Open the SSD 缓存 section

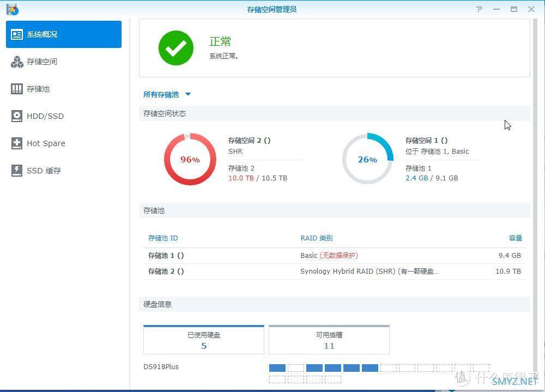pyautogui.click(x=64, y=171)
